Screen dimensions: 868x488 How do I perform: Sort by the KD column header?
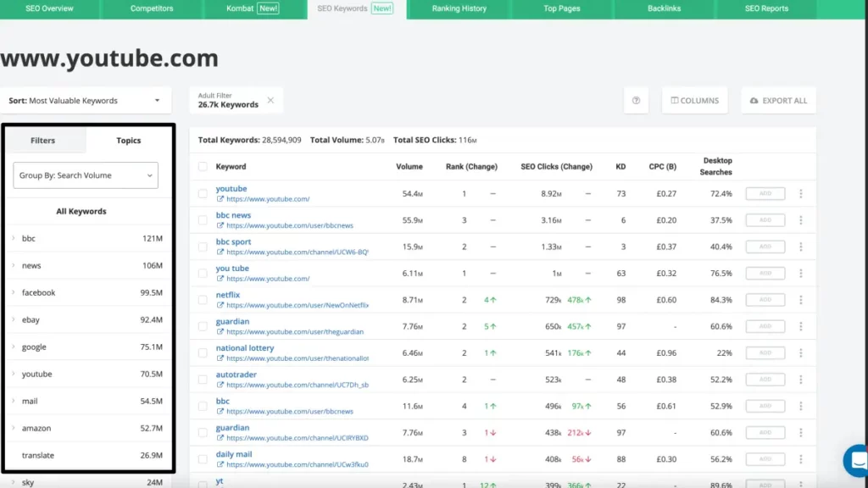(x=620, y=167)
